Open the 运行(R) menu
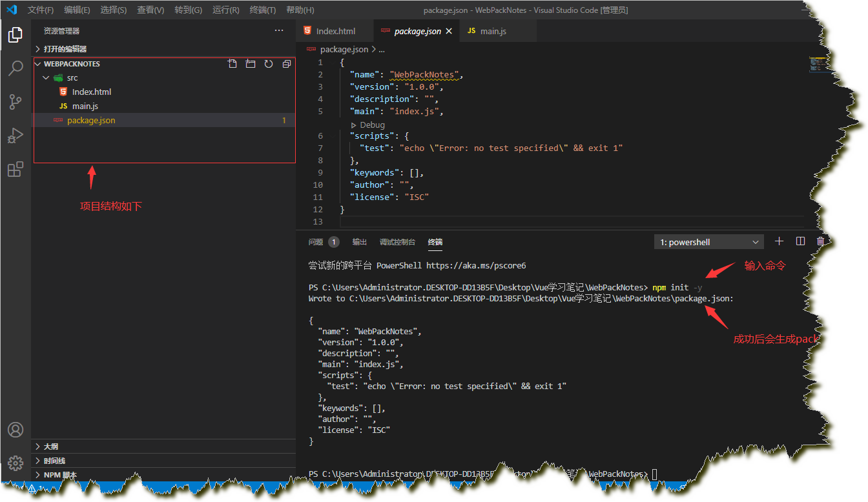The height and width of the screenshot is (502, 868). click(225, 10)
